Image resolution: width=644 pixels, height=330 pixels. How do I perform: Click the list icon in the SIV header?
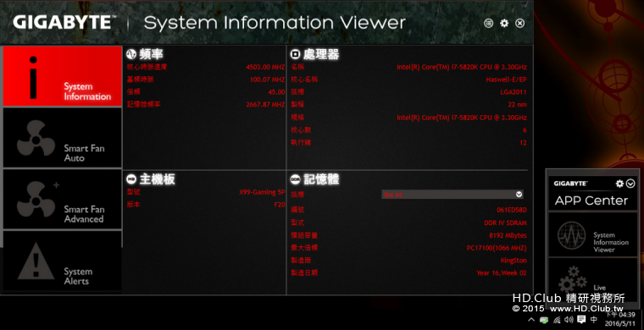coord(488,24)
